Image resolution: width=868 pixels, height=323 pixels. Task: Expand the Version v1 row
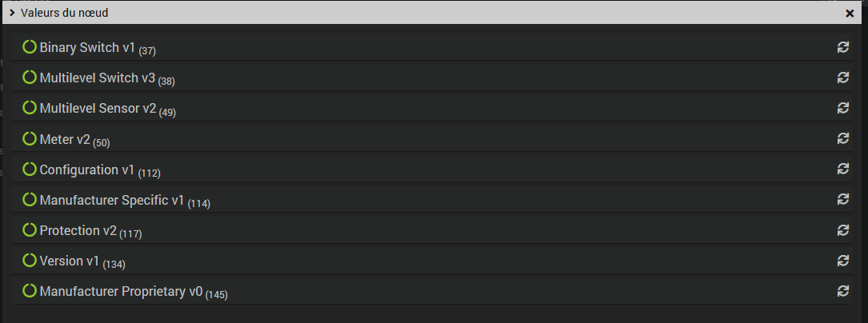(69, 261)
